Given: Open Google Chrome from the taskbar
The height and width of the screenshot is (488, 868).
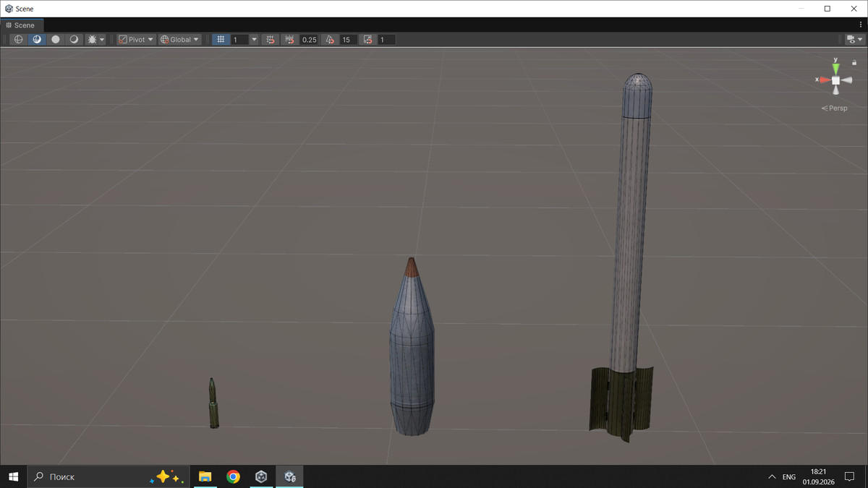Looking at the screenshot, I should (233, 476).
